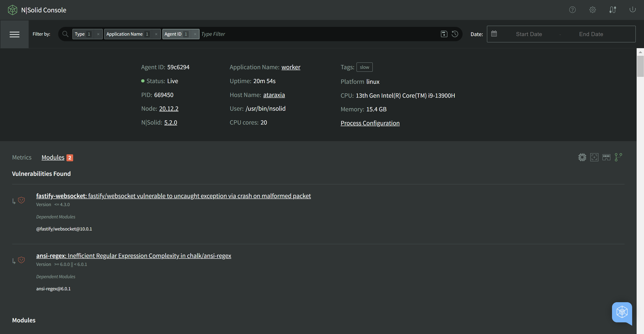
Task: Remove the Type filter chip
Action: [x=98, y=34]
